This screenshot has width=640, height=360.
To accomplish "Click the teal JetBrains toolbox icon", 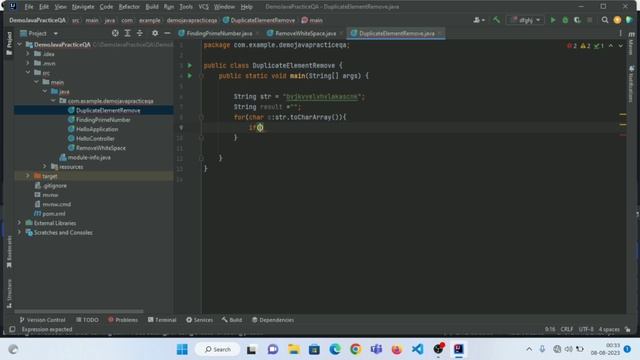I will click(629, 20).
